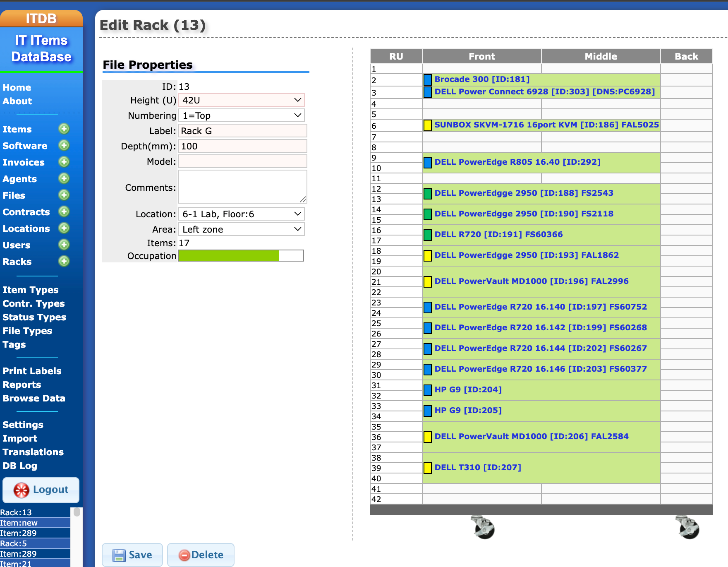Open File Types in sidebar
728x567 pixels.
pos(27,331)
